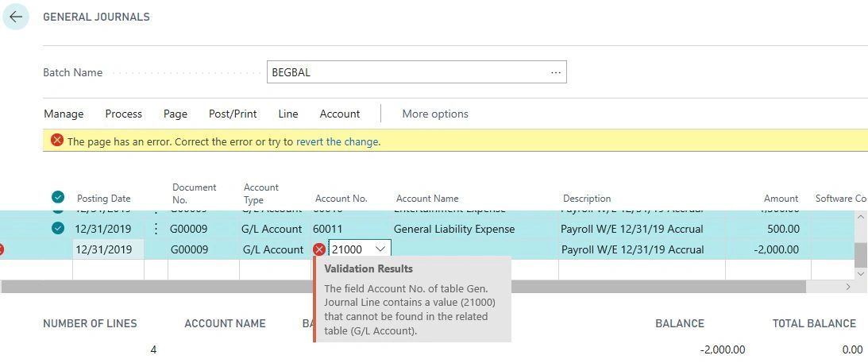Image resolution: width=868 pixels, height=363 pixels.
Task: Click the red error icon in the banner
Action: tap(57, 141)
